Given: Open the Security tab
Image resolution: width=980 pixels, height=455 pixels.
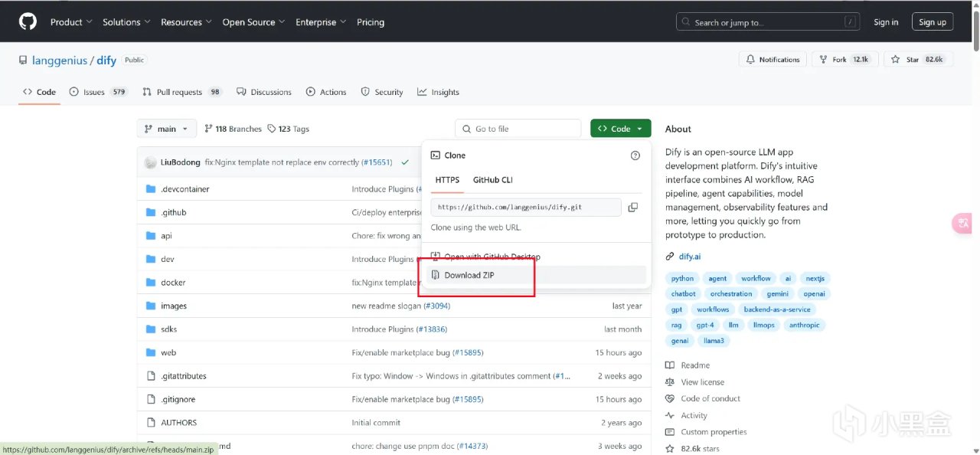Looking at the screenshot, I should tap(382, 92).
